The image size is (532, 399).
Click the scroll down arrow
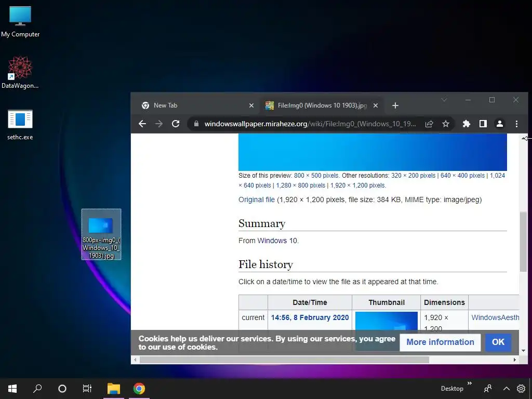click(x=523, y=351)
